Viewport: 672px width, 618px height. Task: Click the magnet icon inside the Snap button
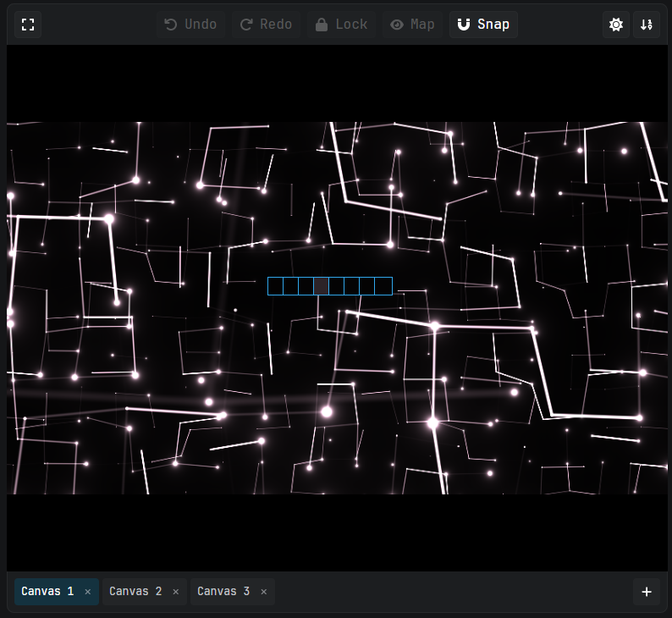(463, 25)
